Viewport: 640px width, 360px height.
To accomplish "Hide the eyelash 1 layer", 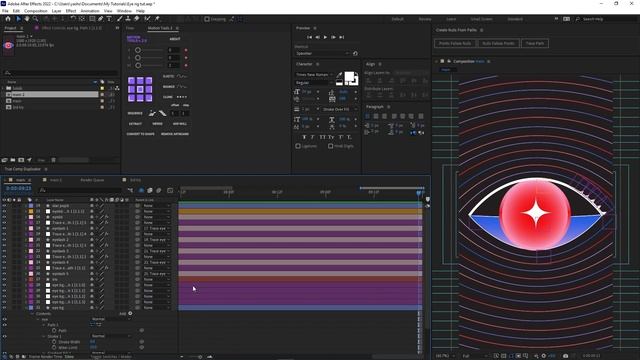I will point(4,229).
